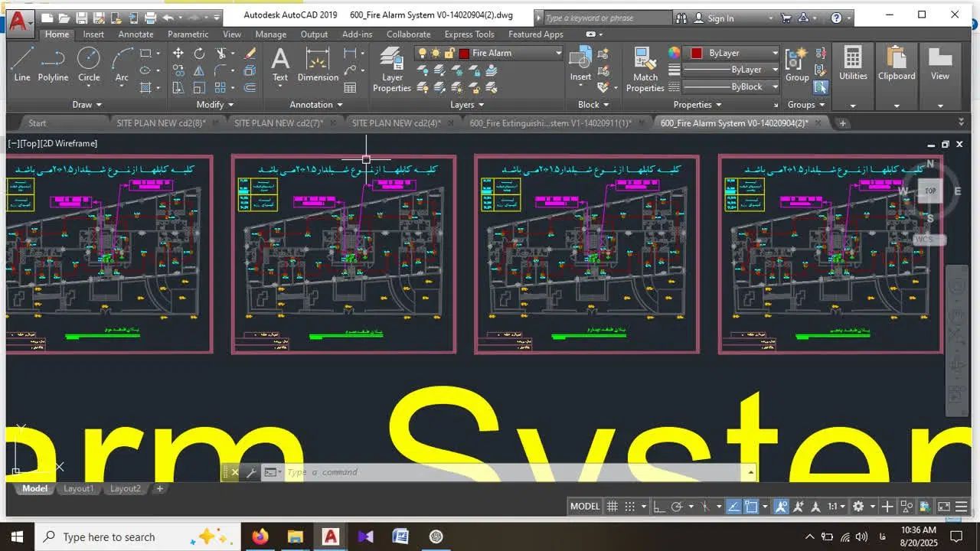
Task: Click the object color wheel icon in Properties
Action: pos(674,53)
